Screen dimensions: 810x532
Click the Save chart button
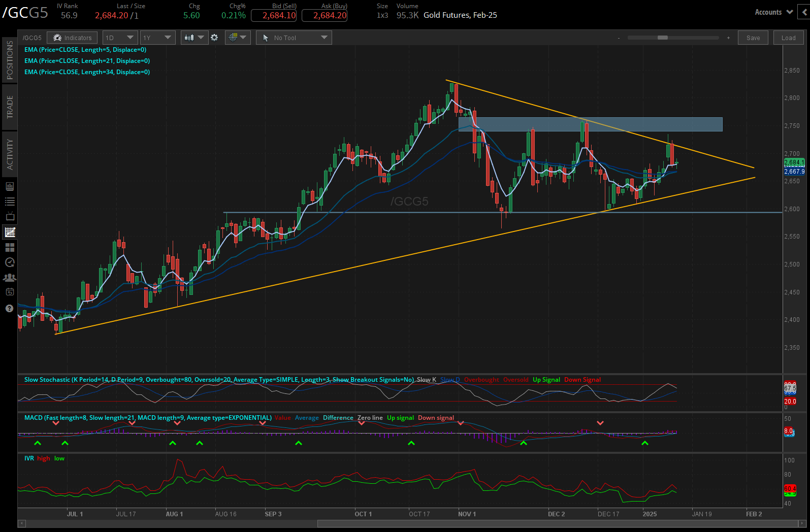click(x=753, y=38)
